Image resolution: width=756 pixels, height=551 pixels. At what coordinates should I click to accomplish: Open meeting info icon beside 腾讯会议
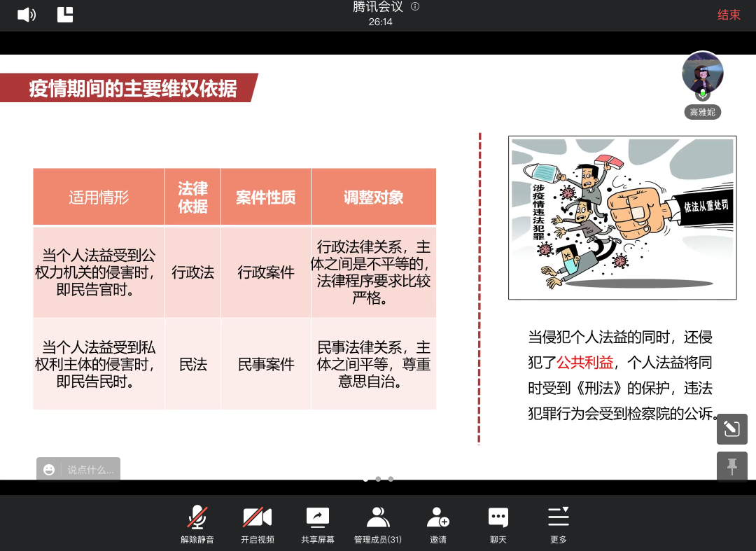(415, 7)
